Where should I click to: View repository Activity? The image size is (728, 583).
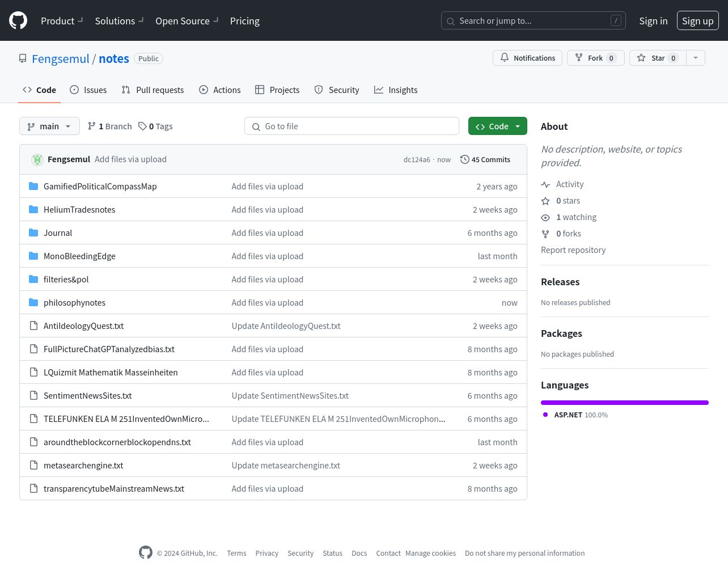coord(562,184)
